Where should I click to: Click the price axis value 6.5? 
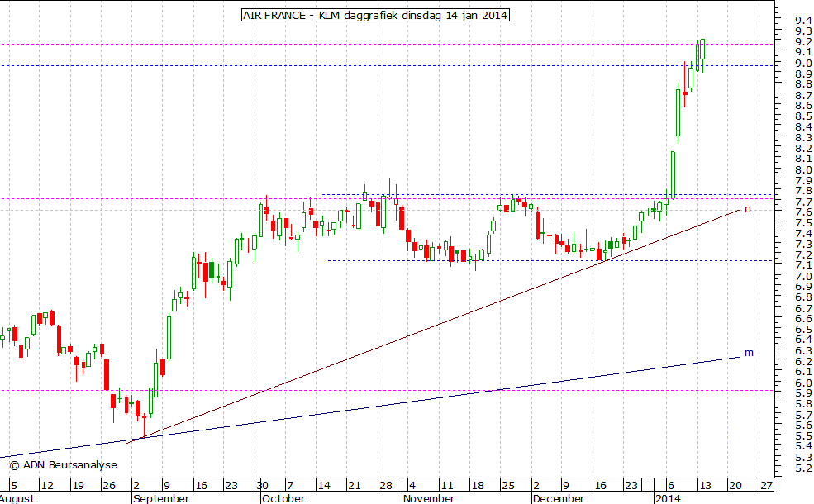pyautogui.click(x=802, y=330)
